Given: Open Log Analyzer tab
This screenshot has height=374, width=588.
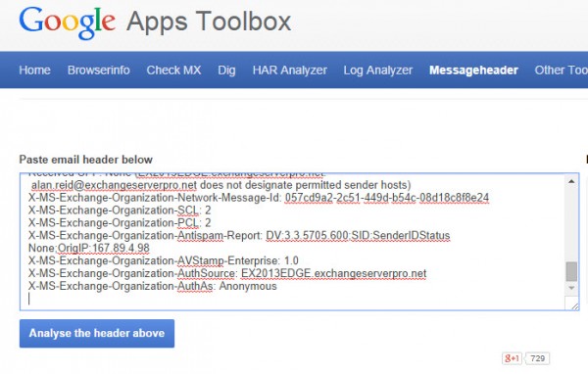Looking at the screenshot, I should coord(378,70).
